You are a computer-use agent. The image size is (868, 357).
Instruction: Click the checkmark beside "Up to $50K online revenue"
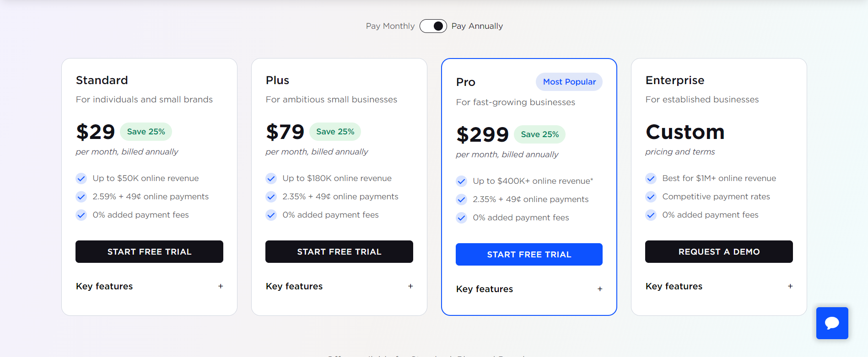[81, 178]
